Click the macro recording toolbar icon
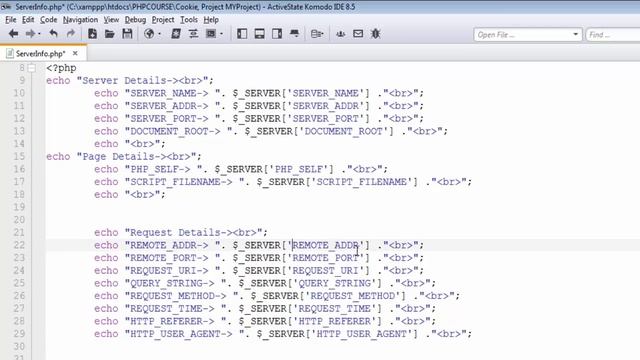 click(211, 34)
